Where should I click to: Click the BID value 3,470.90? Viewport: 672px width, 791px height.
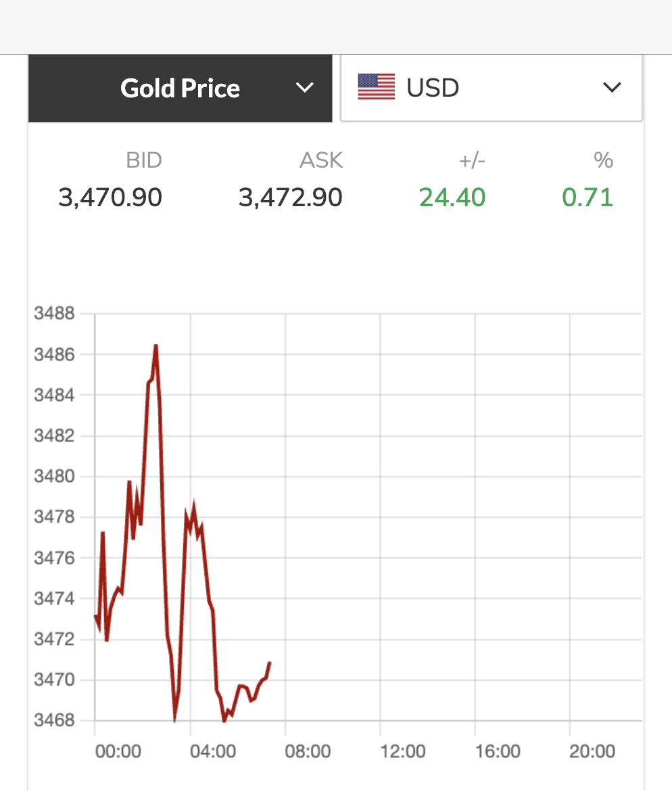(x=110, y=197)
